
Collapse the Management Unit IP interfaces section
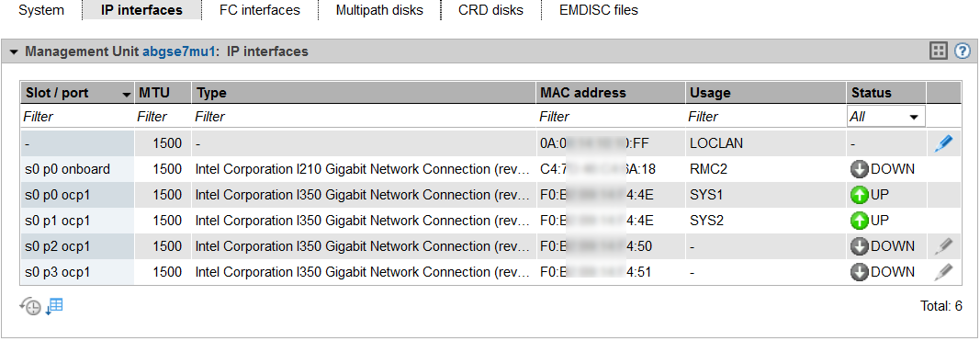click(x=14, y=52)
